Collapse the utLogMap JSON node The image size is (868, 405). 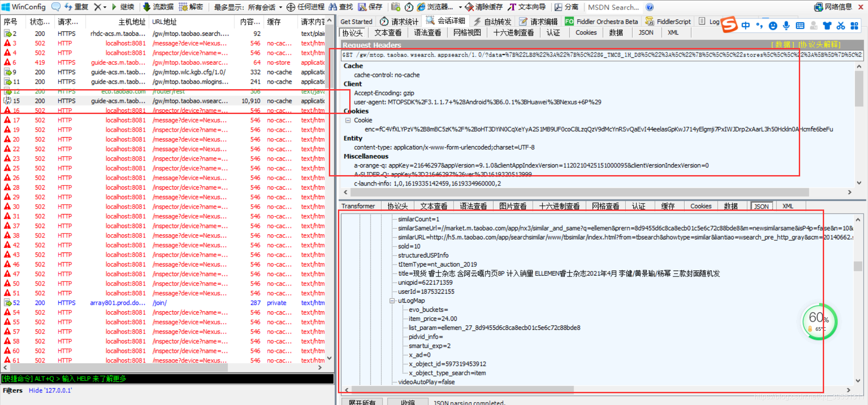(392, 301)
